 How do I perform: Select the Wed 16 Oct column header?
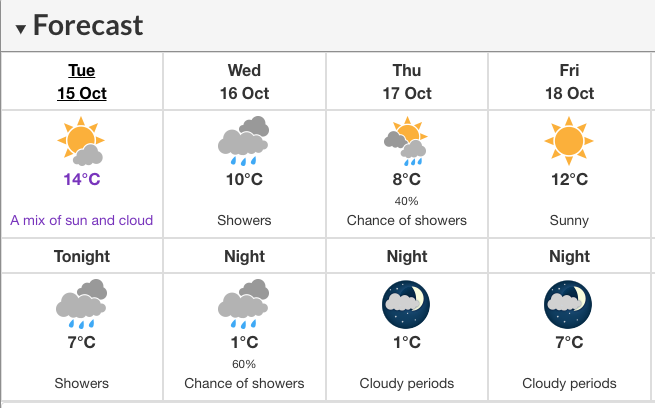[244, 81]
